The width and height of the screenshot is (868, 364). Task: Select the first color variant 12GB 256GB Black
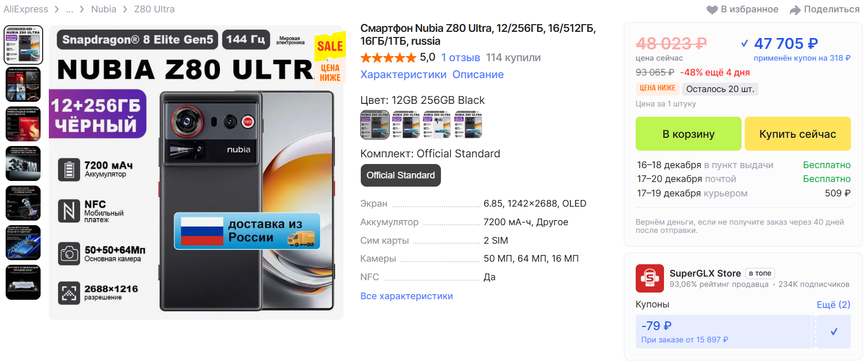click(x=375, y=125)
